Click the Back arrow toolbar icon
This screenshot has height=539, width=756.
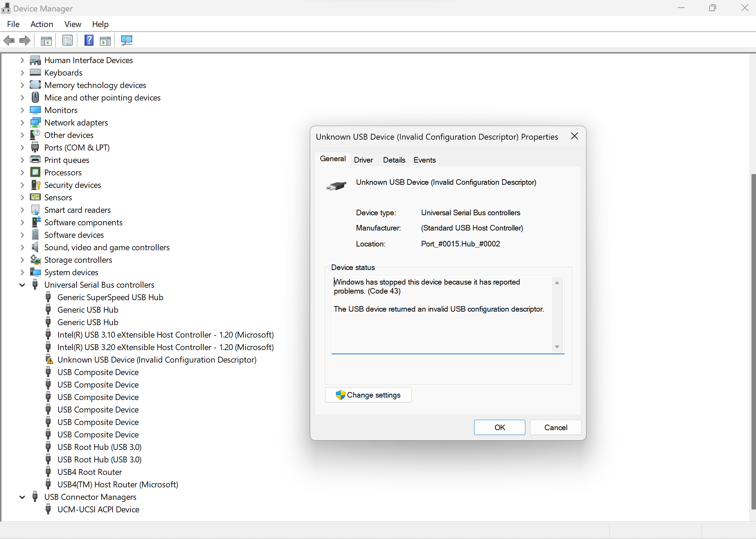(x=9, y=41)
